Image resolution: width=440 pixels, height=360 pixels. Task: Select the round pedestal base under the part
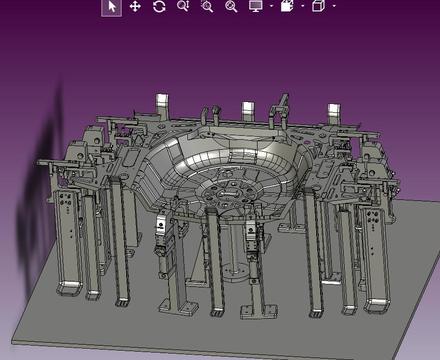point(237,272)
